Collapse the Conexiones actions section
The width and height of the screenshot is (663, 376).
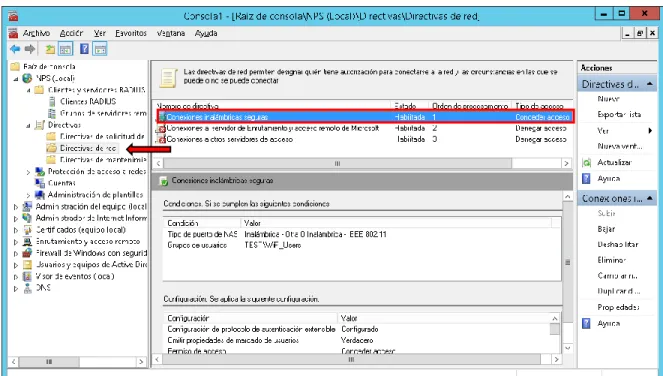[x=649, y=198]
